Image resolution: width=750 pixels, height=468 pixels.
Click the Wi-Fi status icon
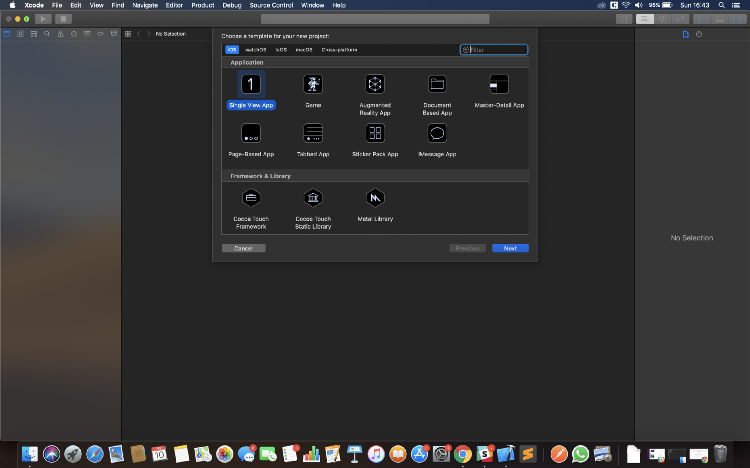click(x=626, y=5)
